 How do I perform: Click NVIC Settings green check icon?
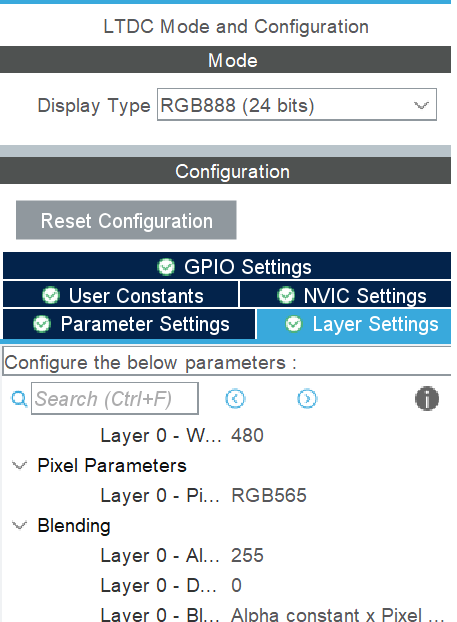coord(286,296)
